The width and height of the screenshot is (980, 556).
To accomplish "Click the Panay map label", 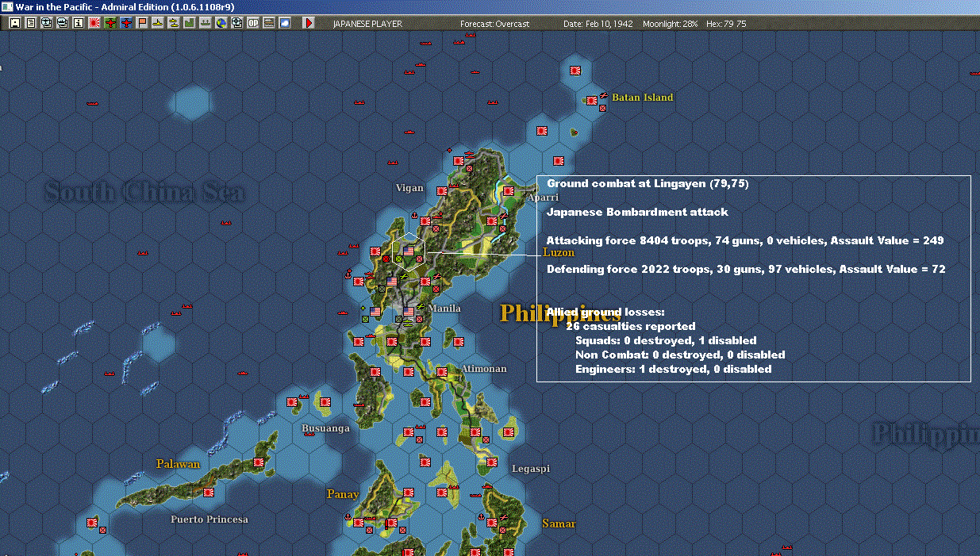I will pyautogui.click(x=343, y=494).
